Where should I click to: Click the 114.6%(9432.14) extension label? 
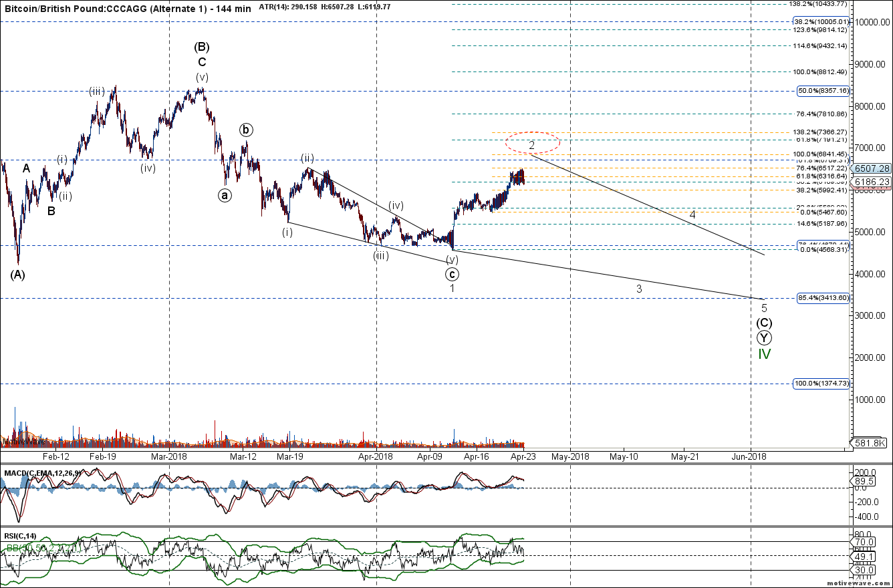820,46
